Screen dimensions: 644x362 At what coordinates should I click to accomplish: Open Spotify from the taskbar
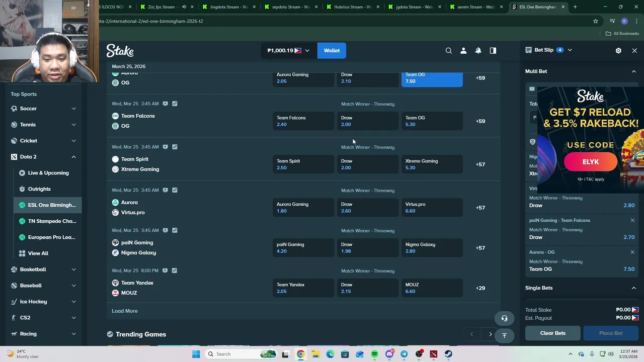[x=374, y=354]
